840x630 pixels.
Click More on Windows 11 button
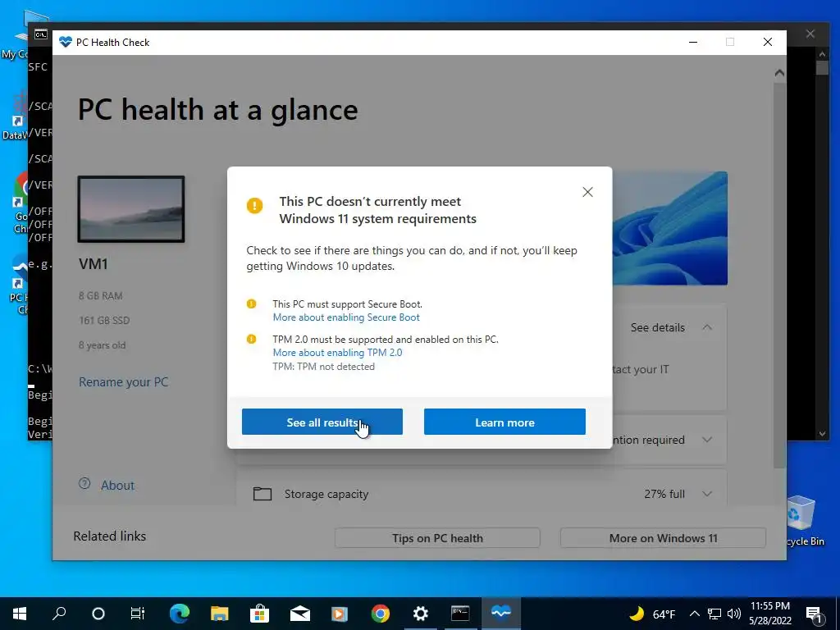coord(663,538)
